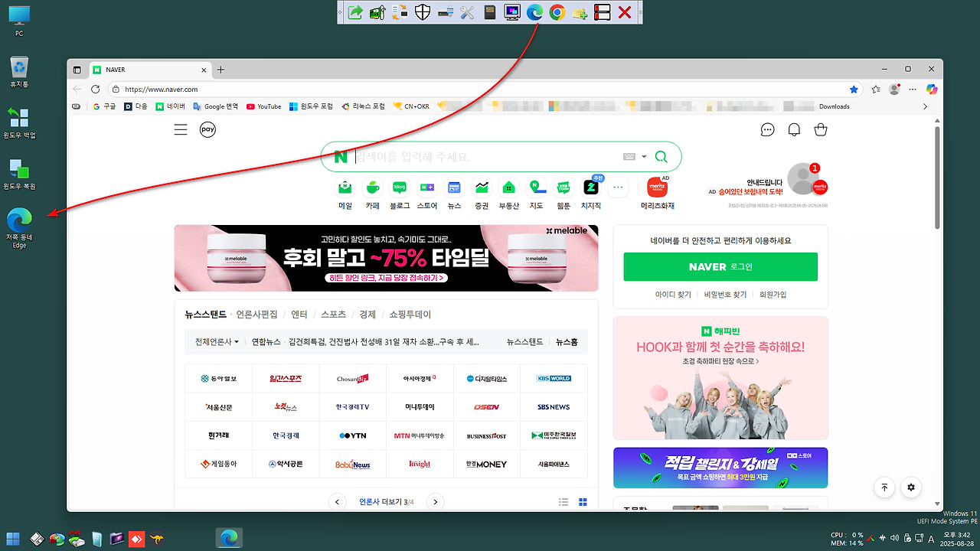This screenshot has width=980, height=551.
Task: Click the green search magnifier button
Action: click(x=661, y=156)
